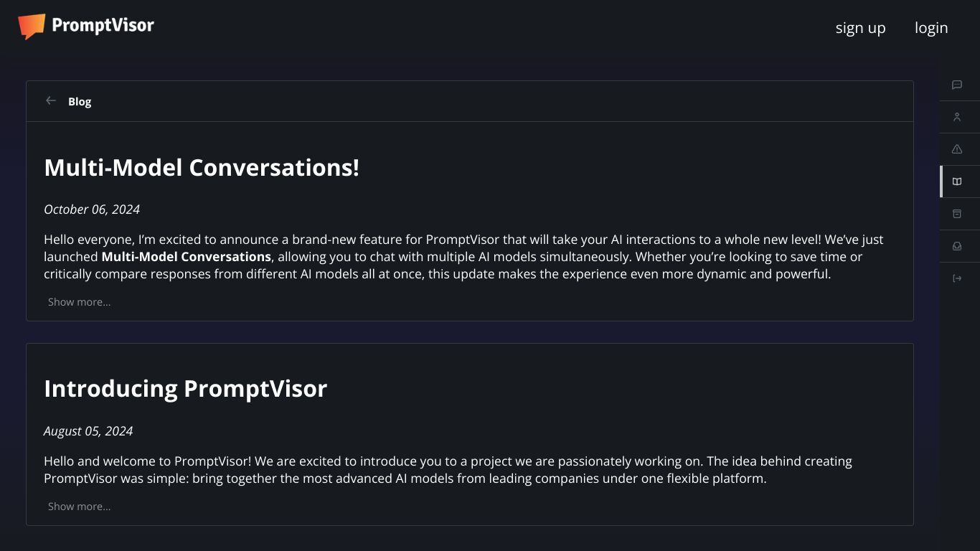Viewport: 980px width, 551px height.
Task: Click the PromptVisor brand name text
Action: click(103, 26)
